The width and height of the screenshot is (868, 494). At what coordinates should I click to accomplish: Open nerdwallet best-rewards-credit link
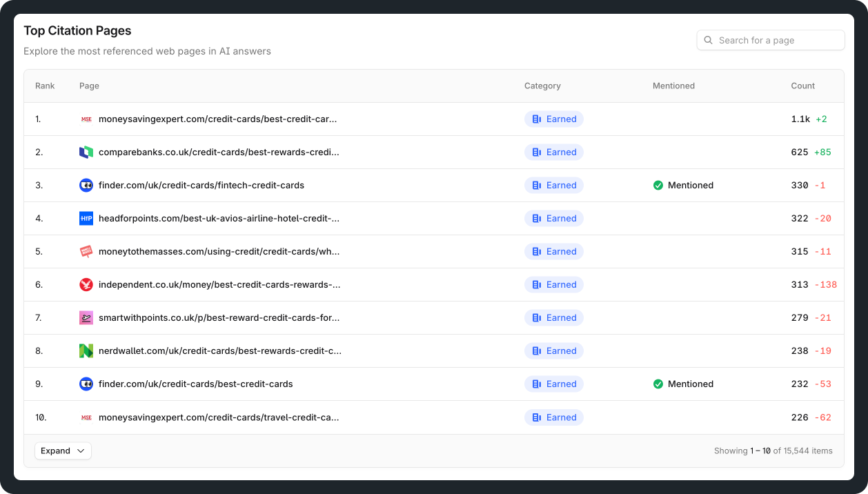click(x=220, y=351)
